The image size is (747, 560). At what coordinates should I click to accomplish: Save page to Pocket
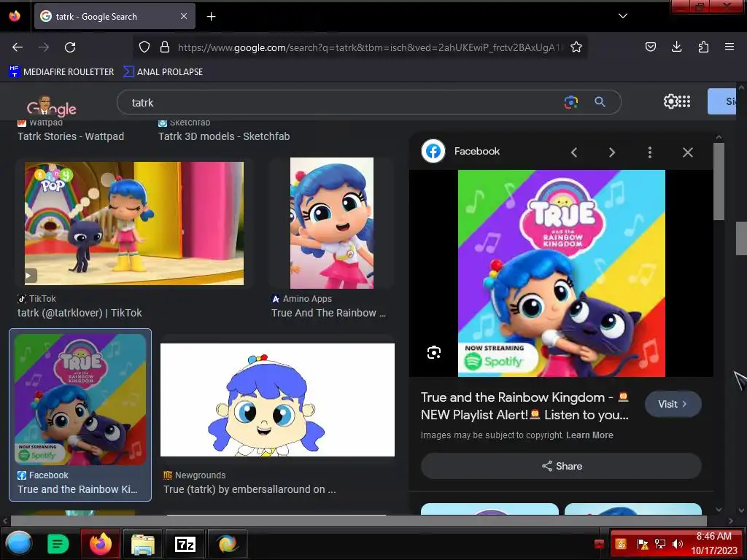[650, 47]
